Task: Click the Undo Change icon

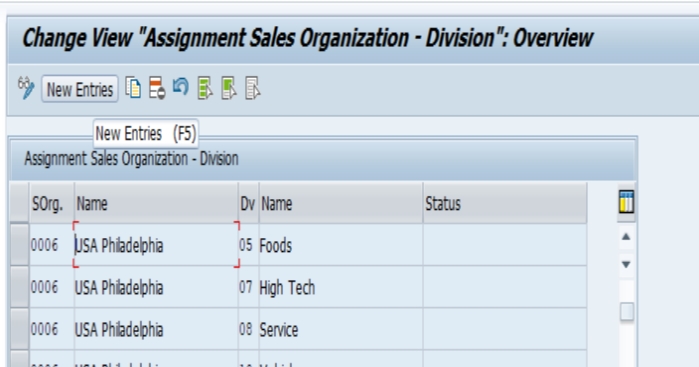Action: click(x=181, y=87)
